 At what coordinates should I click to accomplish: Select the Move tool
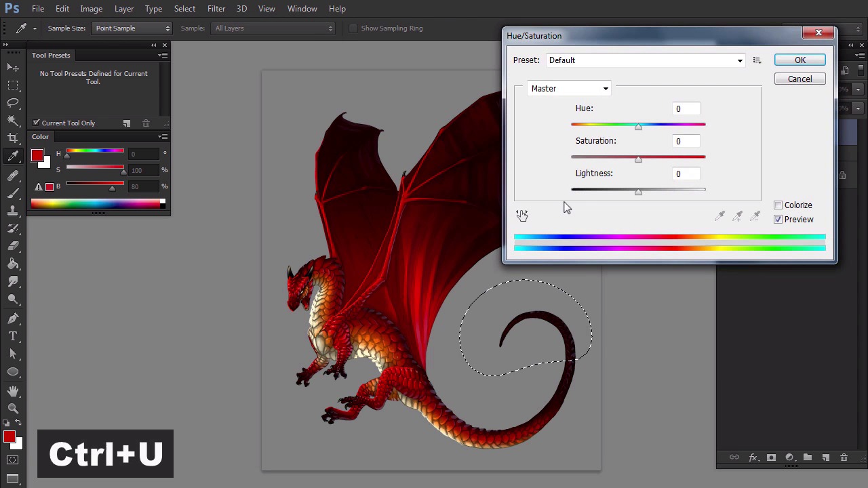tap(13, 68)
